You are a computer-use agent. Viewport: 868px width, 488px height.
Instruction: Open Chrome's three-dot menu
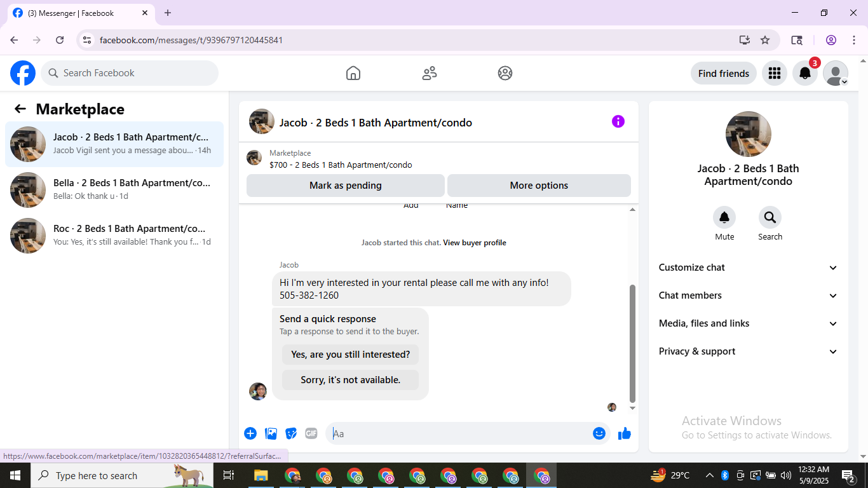[x=854, y=40]
